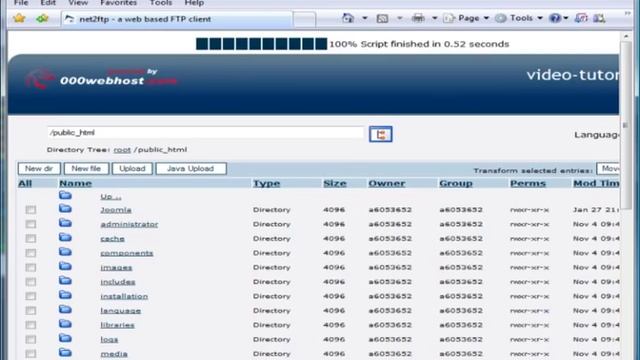
Task: Tick the language row checkbox
Action: tap(31, 311)
